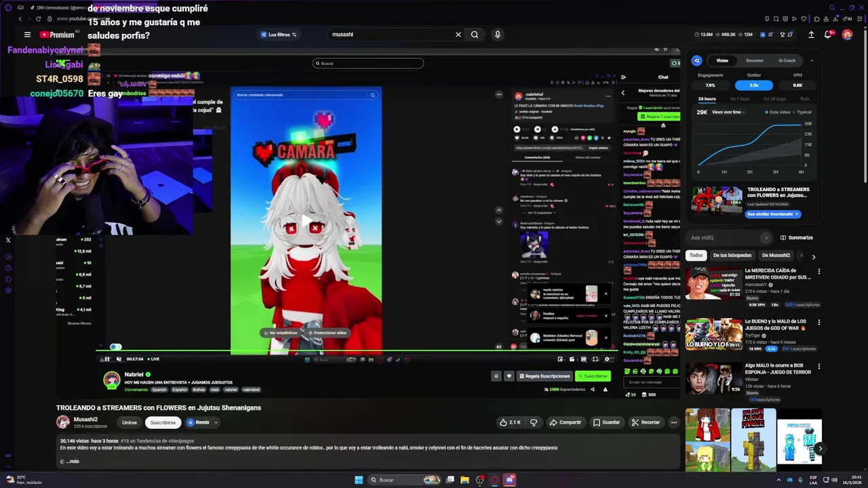Open more actions three dots menu
This screenshot has width=868, height=488.
(673, 422)
